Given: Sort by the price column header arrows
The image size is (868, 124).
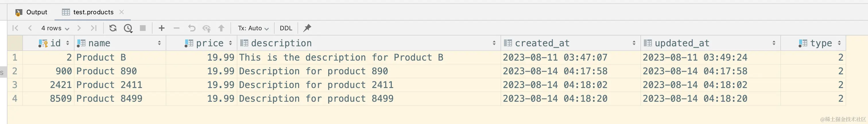Looking at the screenshot, I should [x=230, y=43].
